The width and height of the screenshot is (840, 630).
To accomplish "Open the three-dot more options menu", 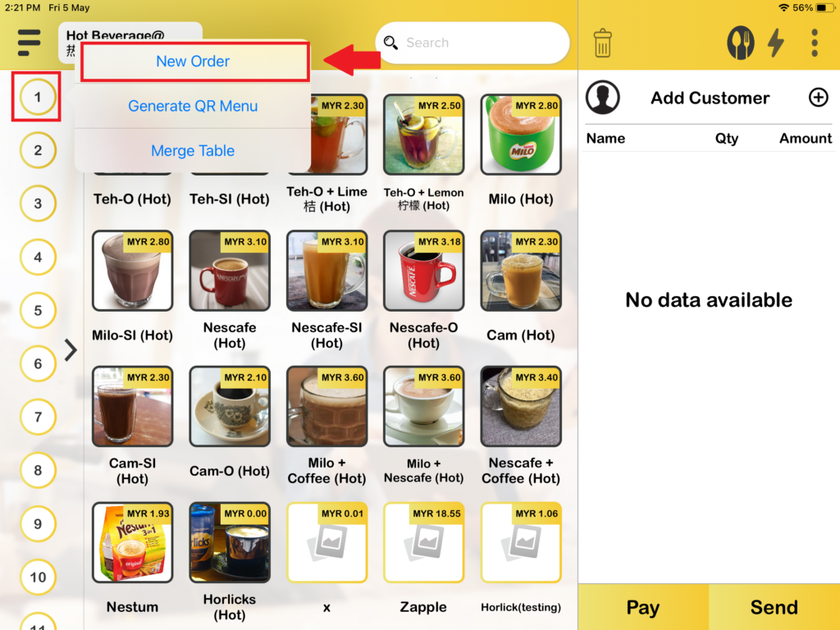I will 815,43.
